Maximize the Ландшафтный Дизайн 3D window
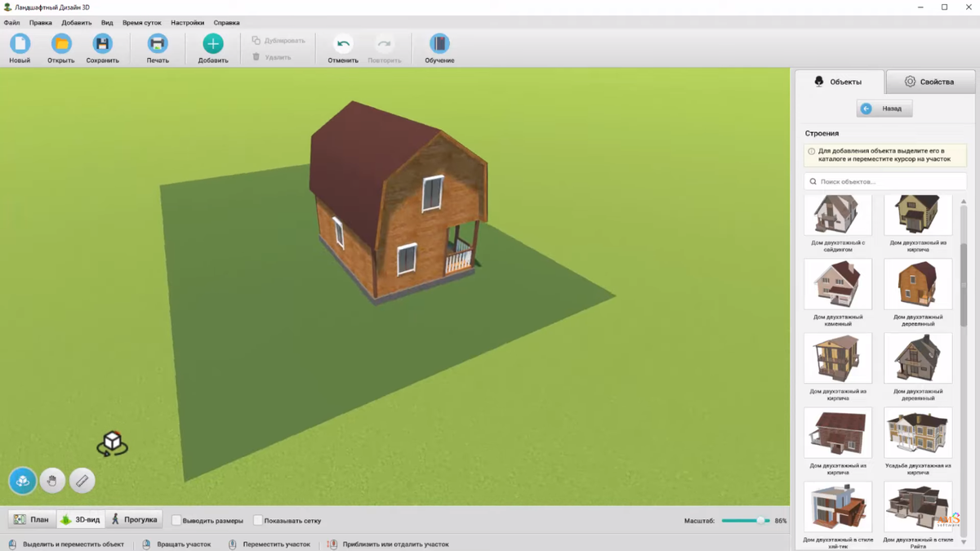Image resolution: width=980 pixels, height=551 pixels. coord(944,7)
